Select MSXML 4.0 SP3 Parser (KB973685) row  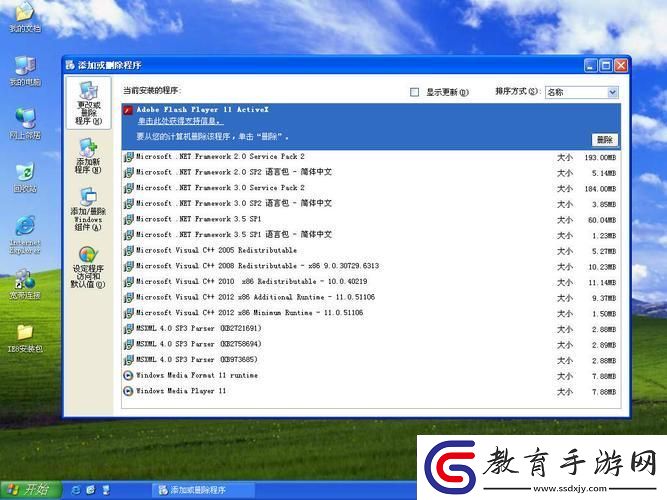point(371,360)
